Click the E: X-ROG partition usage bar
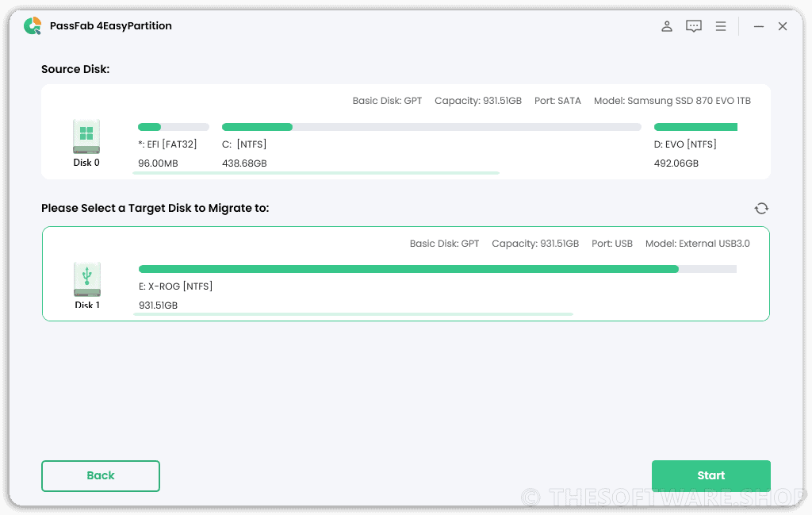Screen dimensions: 812x515 click(x=438, y=269)
